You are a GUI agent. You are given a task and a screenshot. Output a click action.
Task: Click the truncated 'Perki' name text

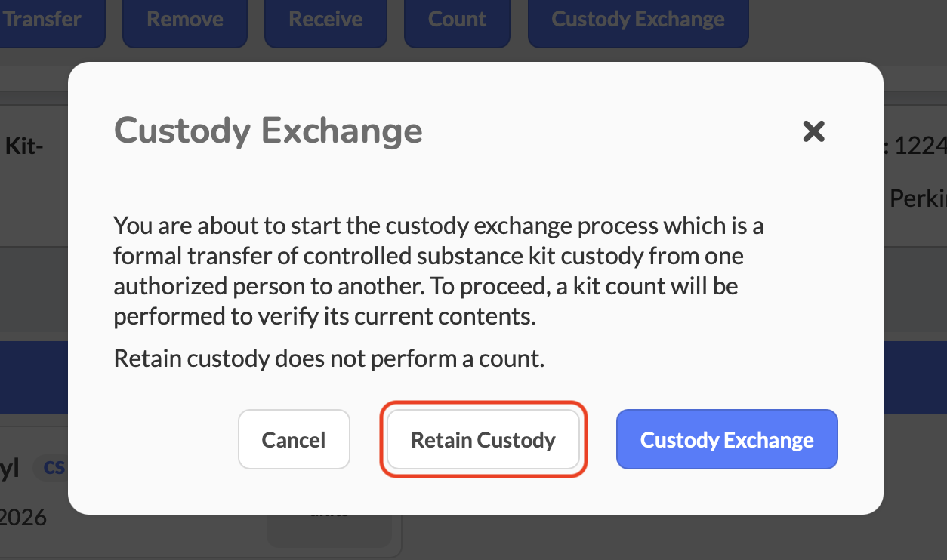point(917,198)
